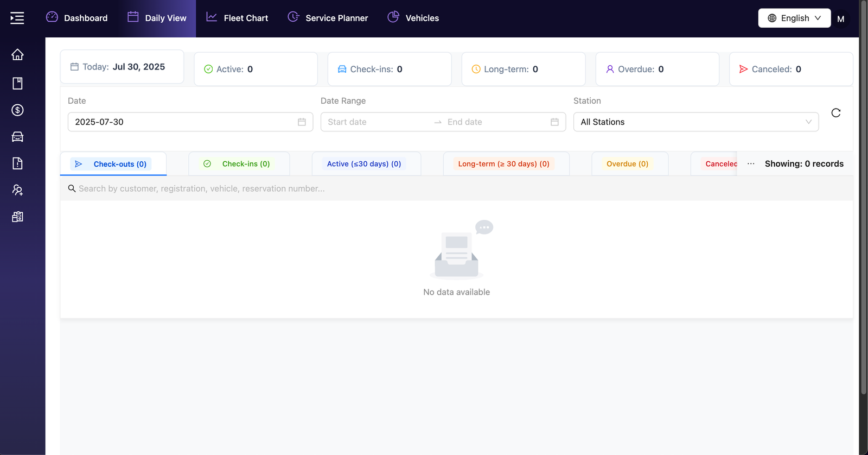Screen dimensions: 868x455
Task: Click the refresh icon beside Station
Action: [x=835, y=113]
